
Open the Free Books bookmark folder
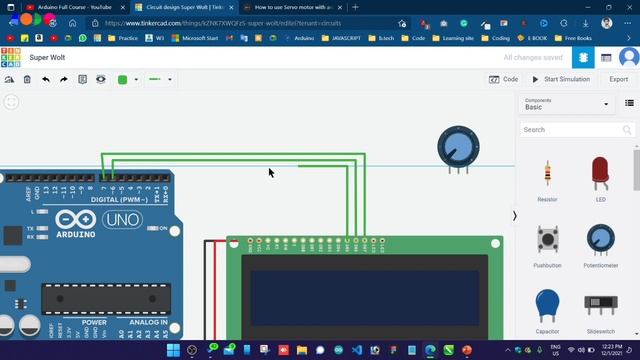pyautogui.click(x=573, y=38)
